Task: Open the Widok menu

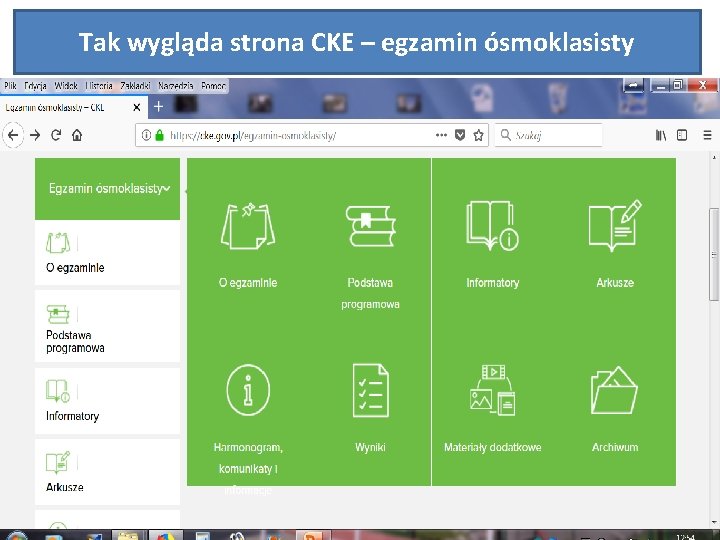Action: (66, 85)
